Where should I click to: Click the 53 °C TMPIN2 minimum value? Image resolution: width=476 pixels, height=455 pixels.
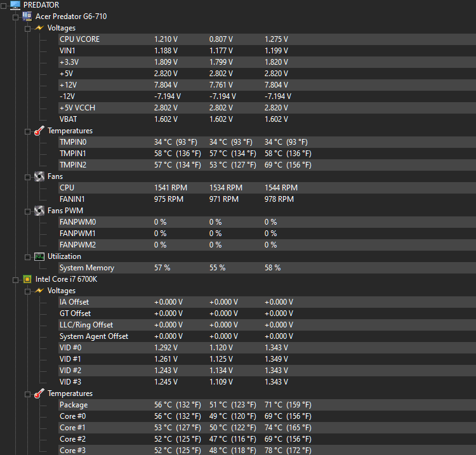(x=232, y=165)
